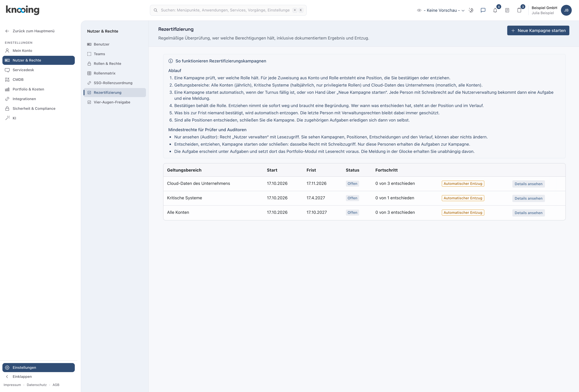Open notifications bell with badge 4

pyautogui.click(x=495, y=10)
